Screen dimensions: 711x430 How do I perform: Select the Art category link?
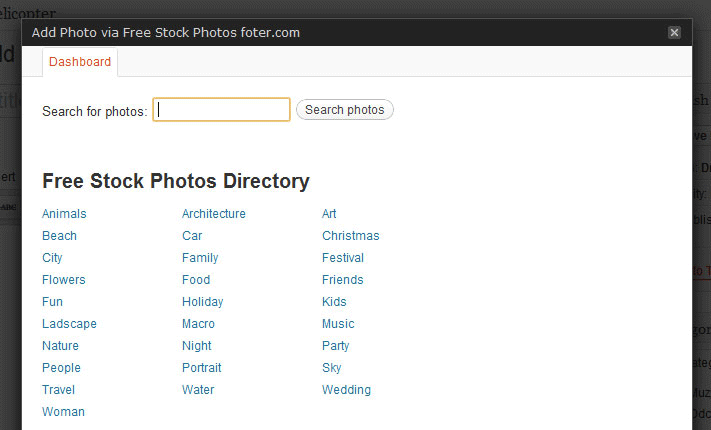329,214
